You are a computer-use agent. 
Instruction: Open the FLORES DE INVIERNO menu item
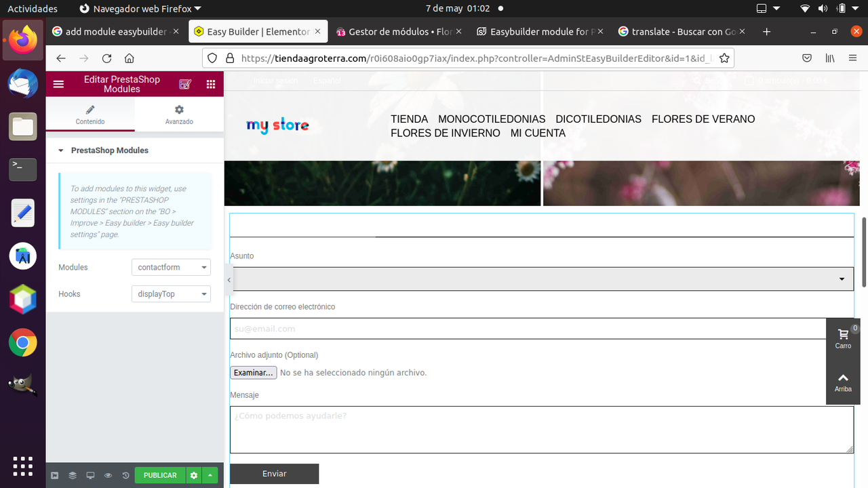coord(446,134)
